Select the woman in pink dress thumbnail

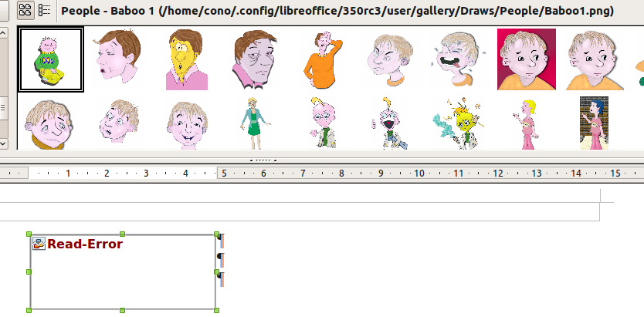coord(527,123)
